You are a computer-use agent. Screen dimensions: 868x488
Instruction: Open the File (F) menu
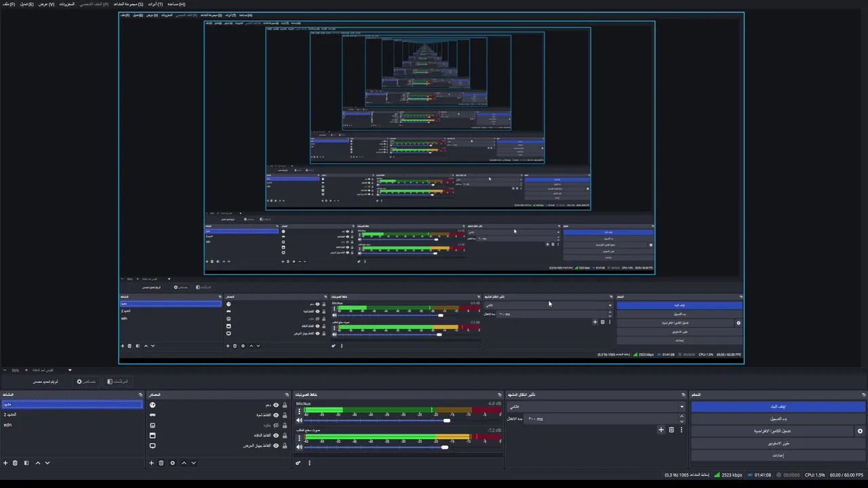(x=8, y=4)
